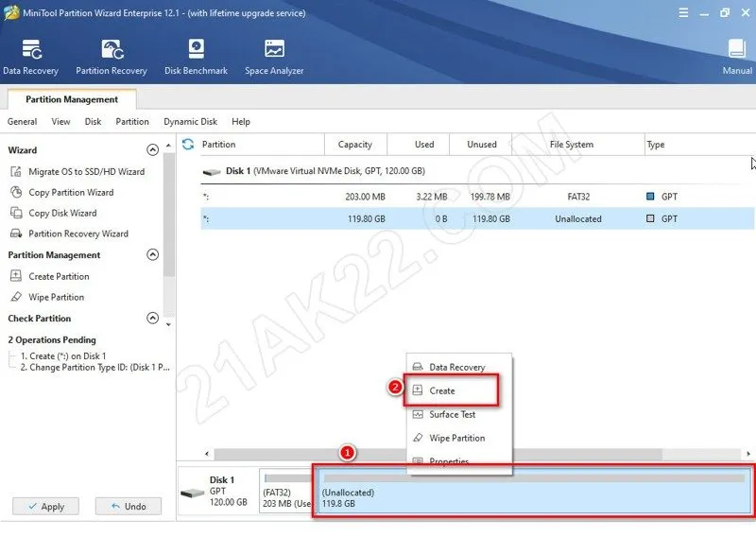Click the Copy Partition Wizard icon
The image size is (756, 537).
(16, 193)
